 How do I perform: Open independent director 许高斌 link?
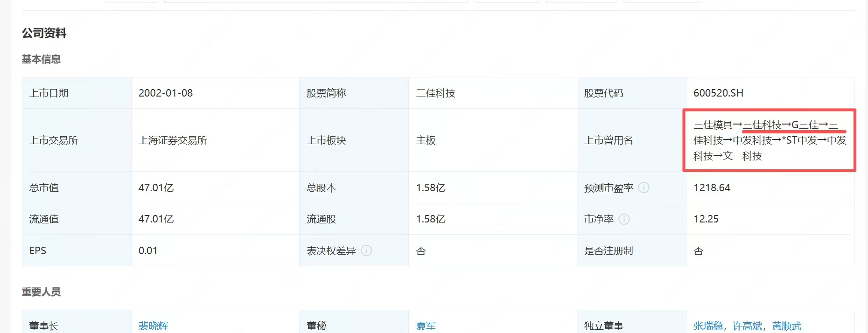pyautogui.click(x=748, y=326)
